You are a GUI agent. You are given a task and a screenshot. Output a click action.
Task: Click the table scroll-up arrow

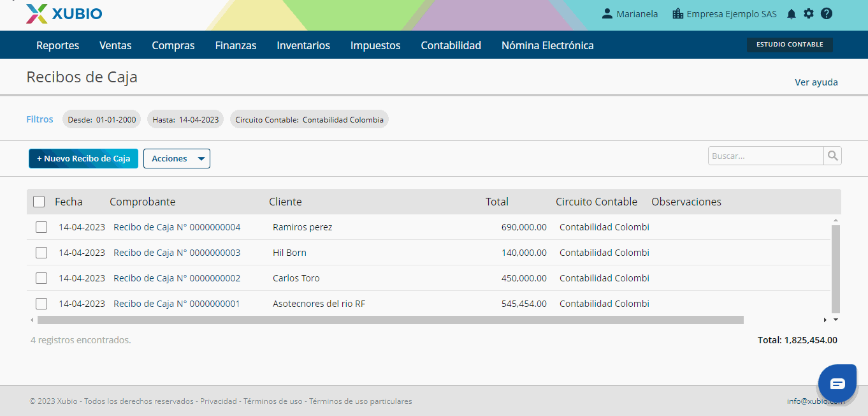pos(835,221)
